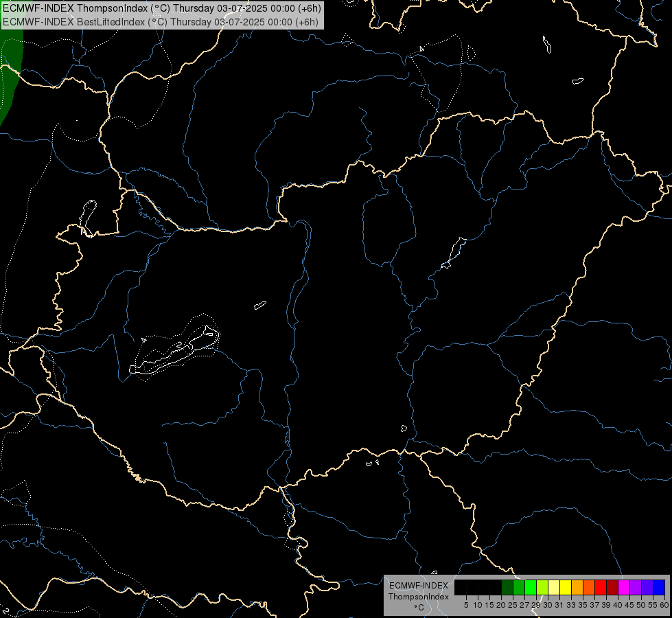Image resolution: width=672 pixels, height=618 pixels.
Task: Click the blue 55-60 legend swatch
Action: [659, 588]
